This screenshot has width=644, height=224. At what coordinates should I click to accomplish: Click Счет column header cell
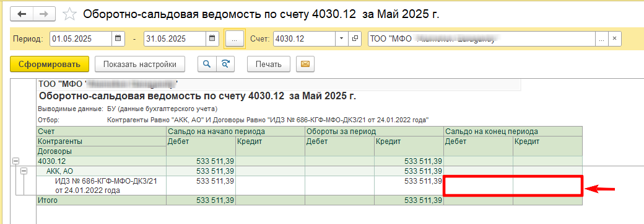click(x=101, y=132)
